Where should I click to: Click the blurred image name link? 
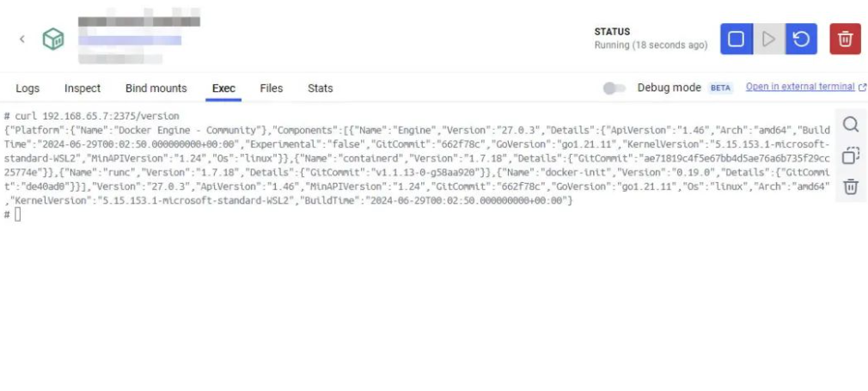[130, 40]
